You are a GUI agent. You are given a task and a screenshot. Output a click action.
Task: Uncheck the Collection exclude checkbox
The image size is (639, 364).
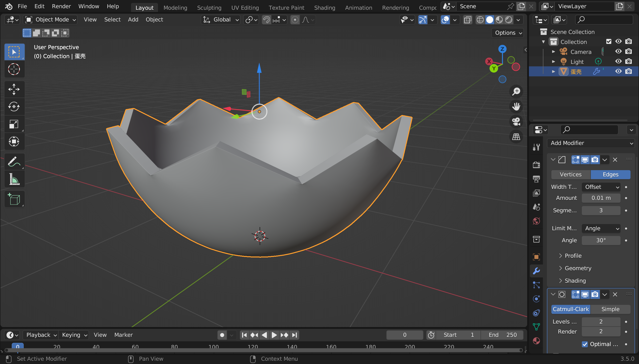(609, 41)
